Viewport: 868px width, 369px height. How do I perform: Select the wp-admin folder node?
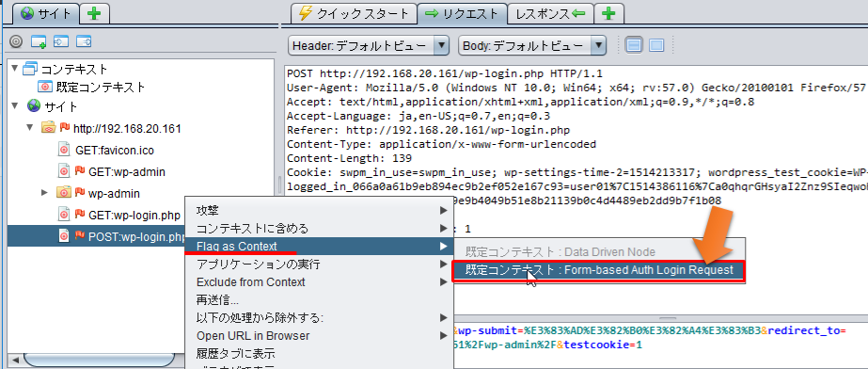(114, 193)
